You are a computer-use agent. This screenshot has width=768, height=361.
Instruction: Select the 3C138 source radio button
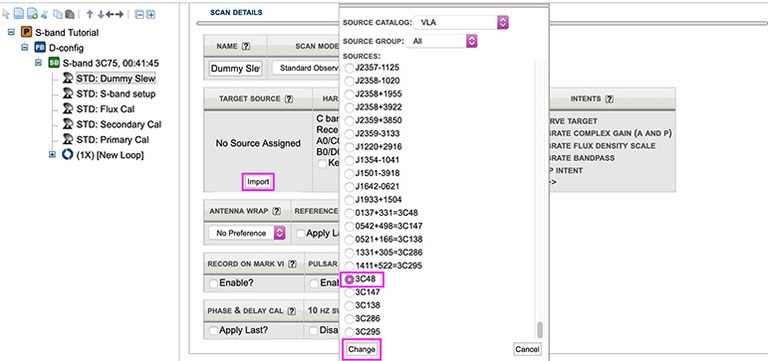350,306
